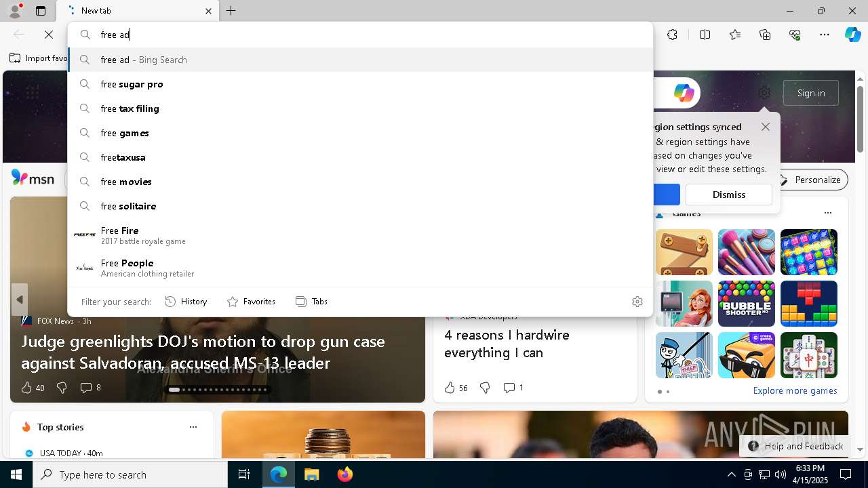Open the Mahjong tiles game thumbnail
Image resolution: width=868 pixels, height=488 pixels.
pyautogui.click(x=809, y=355)
